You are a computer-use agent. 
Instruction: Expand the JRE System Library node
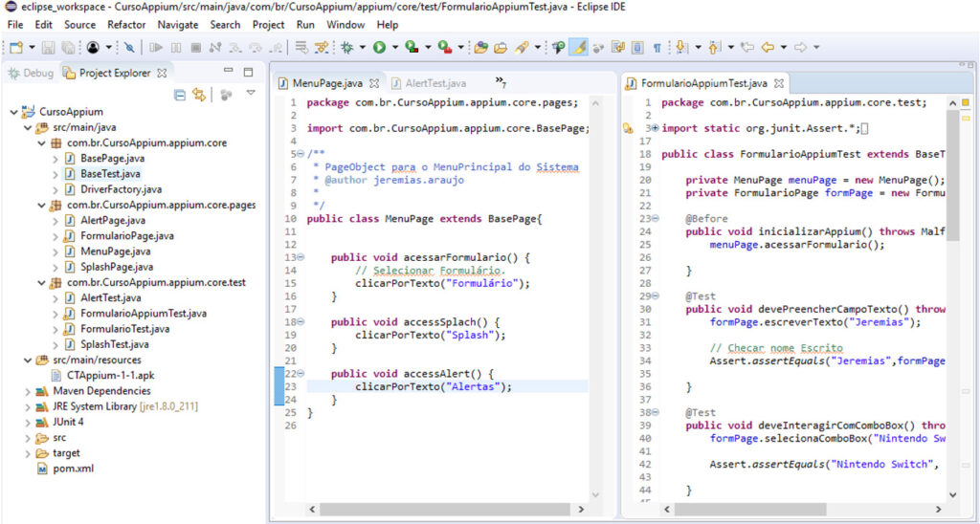tap(28, 407)
